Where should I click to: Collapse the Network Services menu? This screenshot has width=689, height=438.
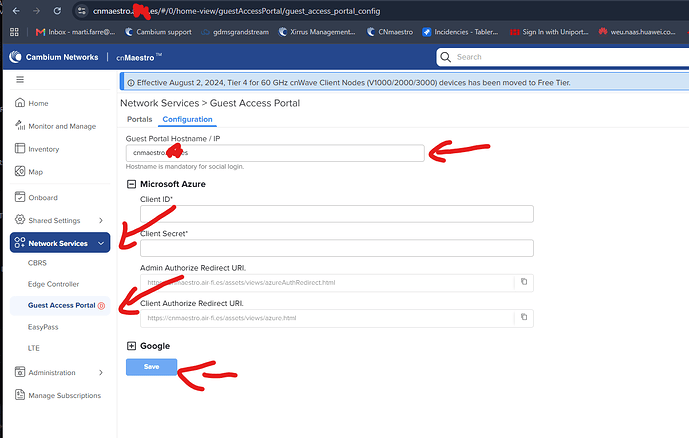[101, 243]
